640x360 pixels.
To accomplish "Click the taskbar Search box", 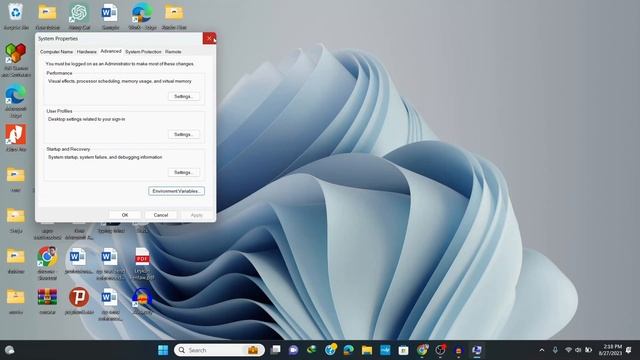I will tap(219, 350).
